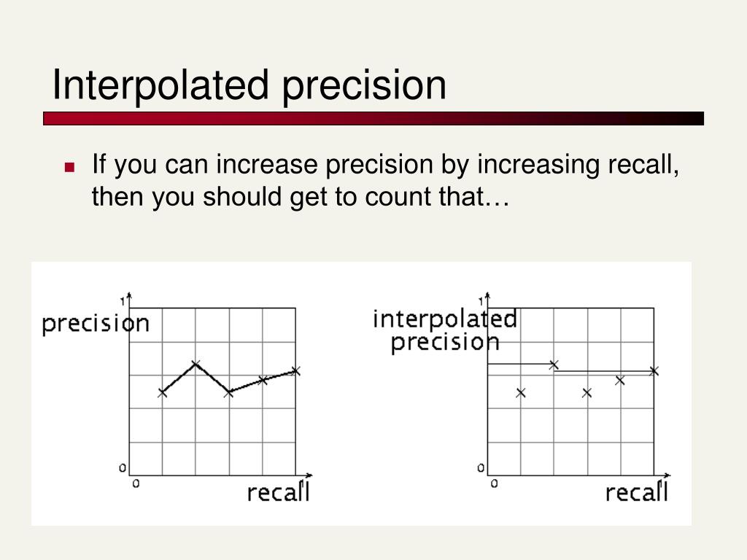Click the '0' origin label under the right chart
This screenshot has width=747, height=560.
click(494, 484)
